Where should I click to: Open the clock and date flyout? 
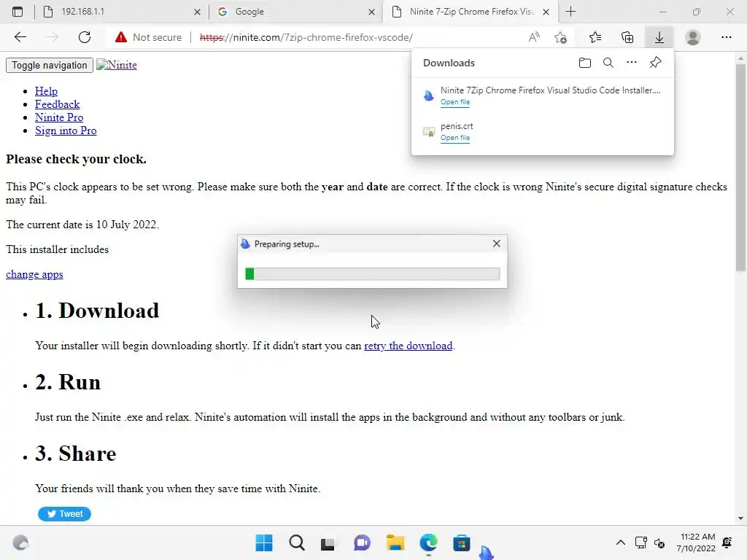click(x=696, y=542)
